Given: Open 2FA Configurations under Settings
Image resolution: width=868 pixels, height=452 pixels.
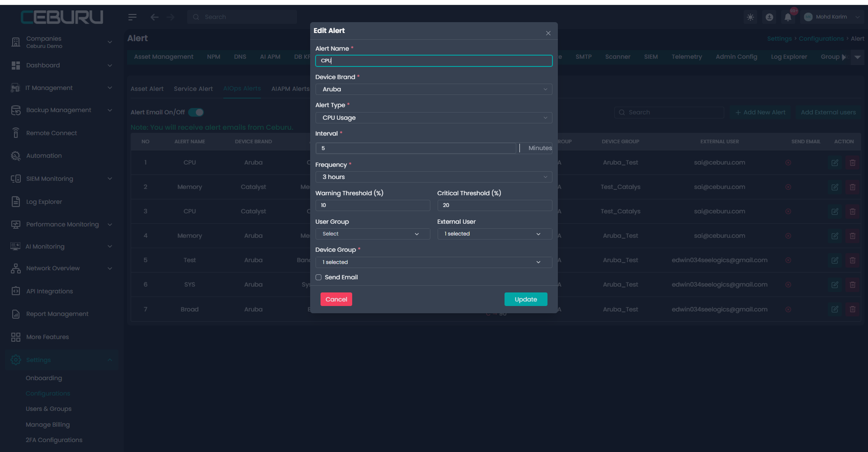Looking at the screenshot, I should [x=54, y=440].
